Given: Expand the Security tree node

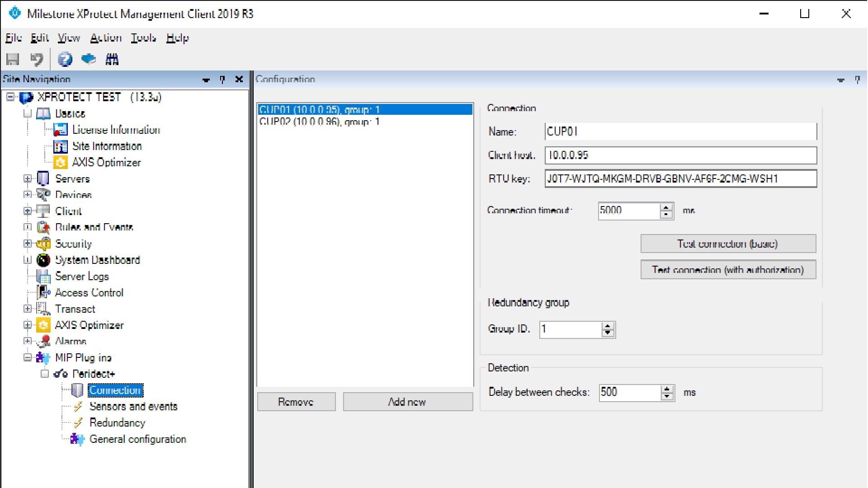Looking at the screenshot, I should coord(28,244).
